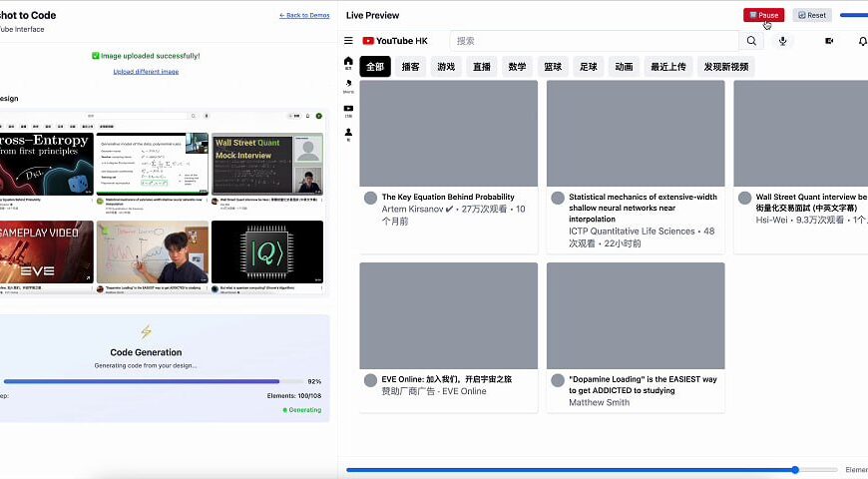868x479 pixels.
Task: Click 'Dopamine Loading' video title text
Action: coord(643,385)
